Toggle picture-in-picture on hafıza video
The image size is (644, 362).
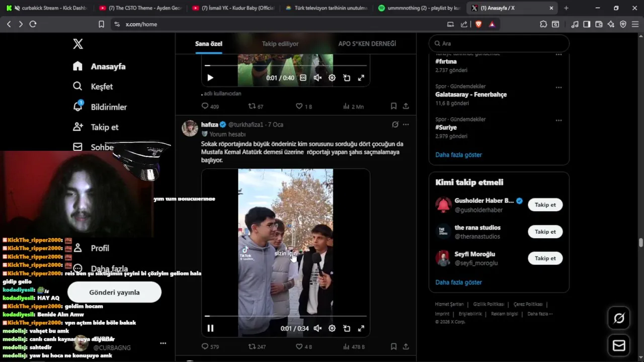pyautogui.click(x=347, y=328)
